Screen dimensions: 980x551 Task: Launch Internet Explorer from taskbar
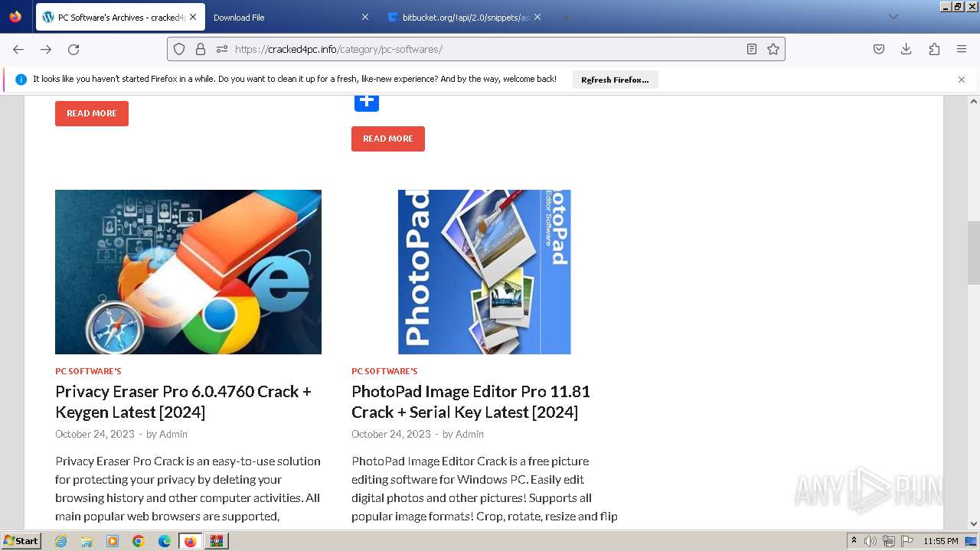tap(61, 541)
